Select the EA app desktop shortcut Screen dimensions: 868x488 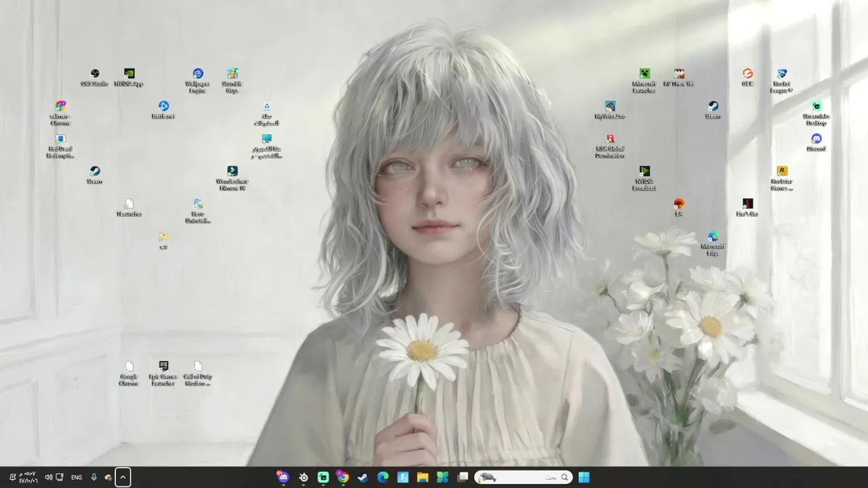(x=679, y=207)
